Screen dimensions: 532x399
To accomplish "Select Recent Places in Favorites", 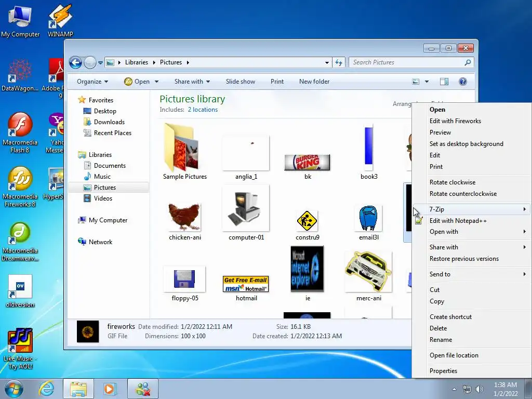I will [112, 133].
